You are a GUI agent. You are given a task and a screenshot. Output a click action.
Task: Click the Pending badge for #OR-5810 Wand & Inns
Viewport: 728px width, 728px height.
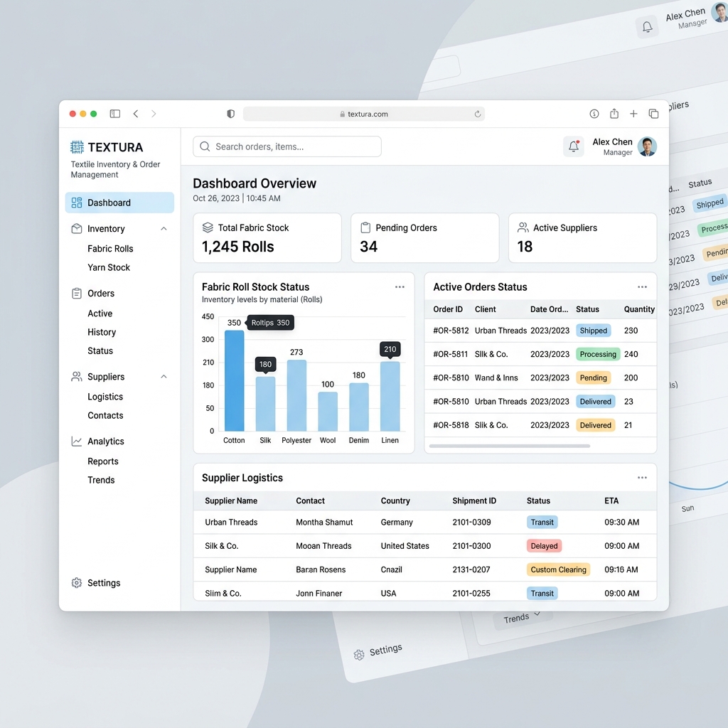click(x=594, y=378)
